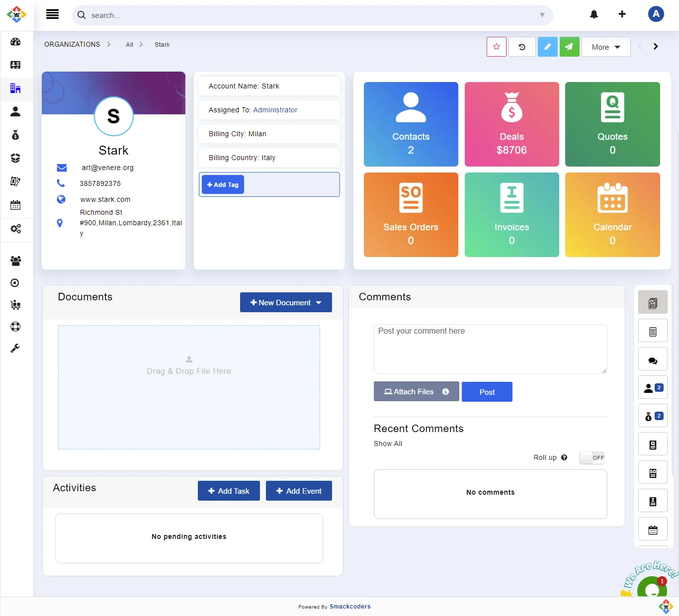Image resolution: width=679 pixels, height=616 pixels.
Task: Toggle the Roll up switch
Action: pos(592,458)
